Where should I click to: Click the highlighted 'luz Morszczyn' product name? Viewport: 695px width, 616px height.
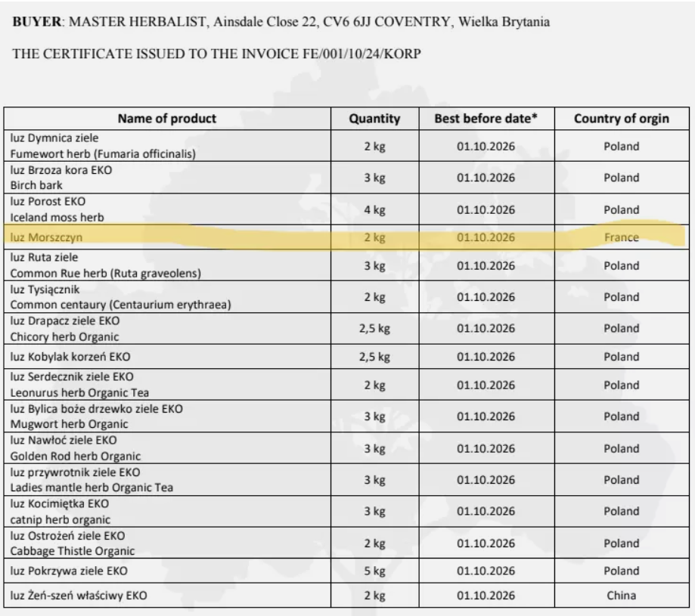click(x=46, y=237)
